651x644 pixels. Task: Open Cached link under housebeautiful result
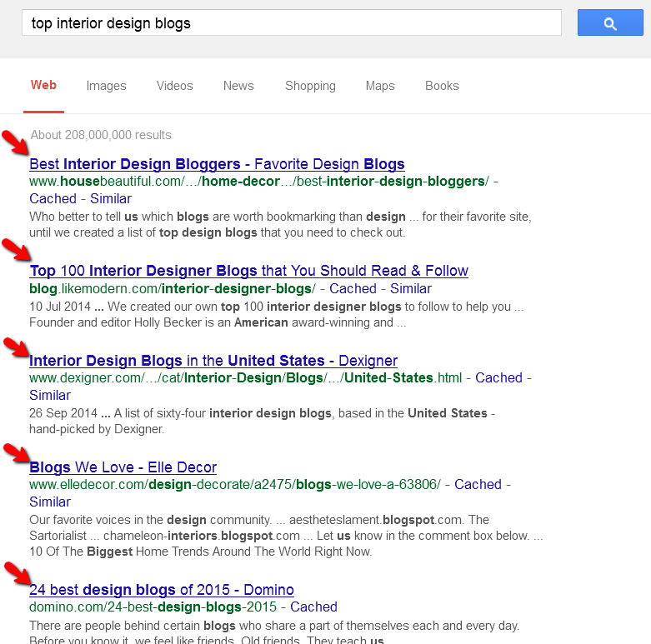[x=53, y=199]
